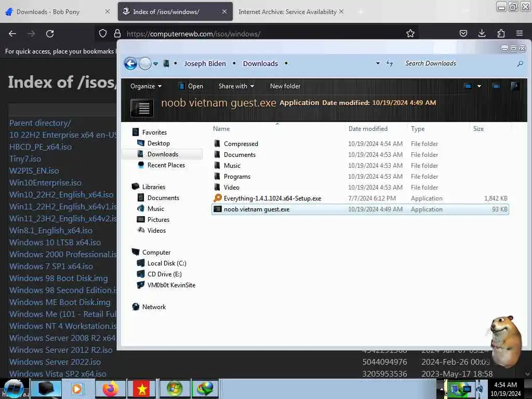Image resolution: width=532 pixels, height=399 pixels.
Task: Click Downloads breadcrumb in address bar
Action: (260, 63)
